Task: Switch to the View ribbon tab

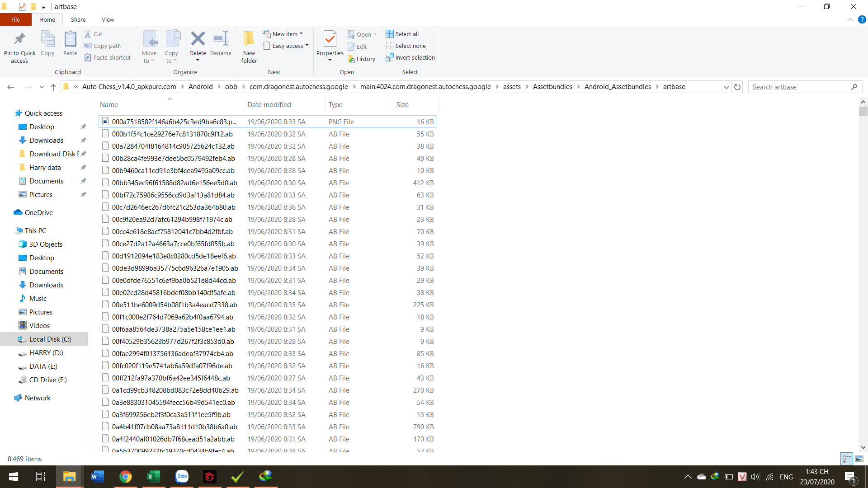Action: [108, 19]
